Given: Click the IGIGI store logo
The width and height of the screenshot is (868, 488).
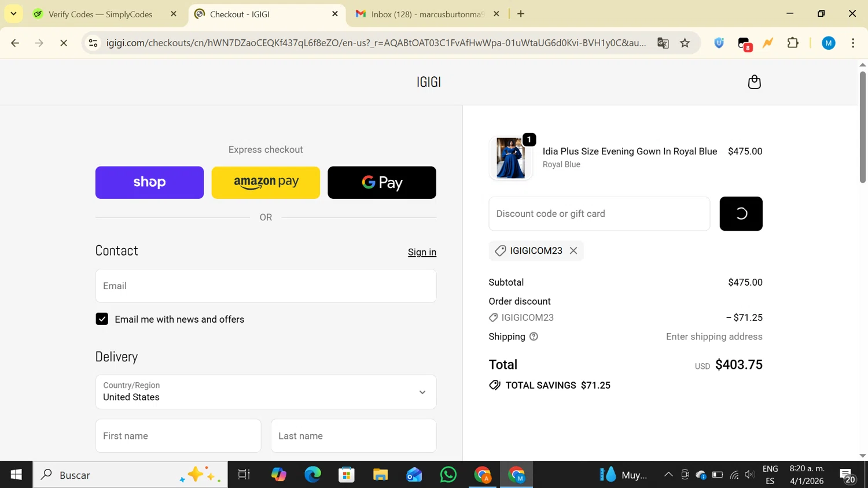Looking at the screenshot, I should 429,82.
